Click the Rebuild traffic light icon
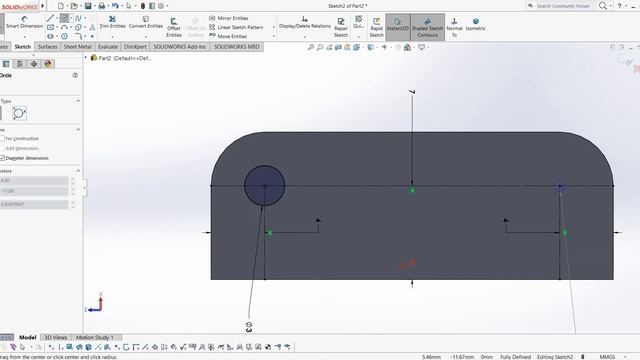This screenshot has width=640, height=360. coord(143,6)
